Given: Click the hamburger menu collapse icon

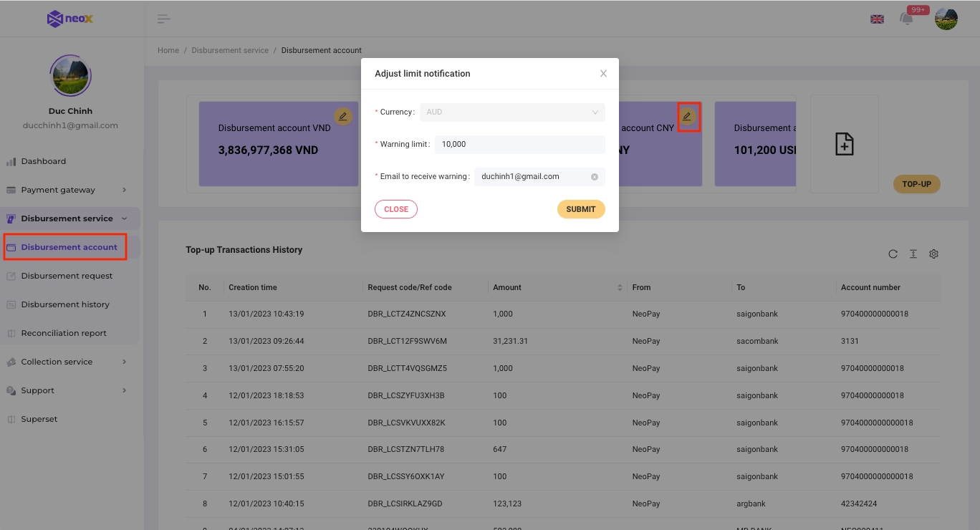Looking at the screenshot, I should point(164,19).
